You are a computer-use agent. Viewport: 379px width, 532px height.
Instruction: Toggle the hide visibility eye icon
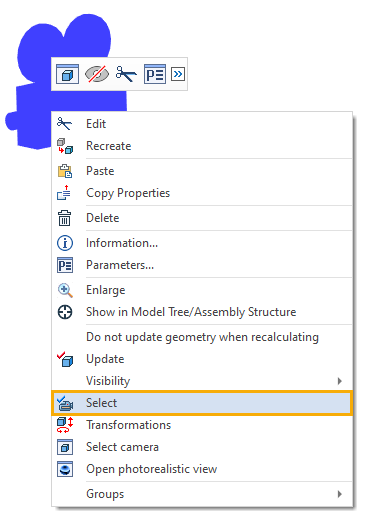[x=97, y=74]
